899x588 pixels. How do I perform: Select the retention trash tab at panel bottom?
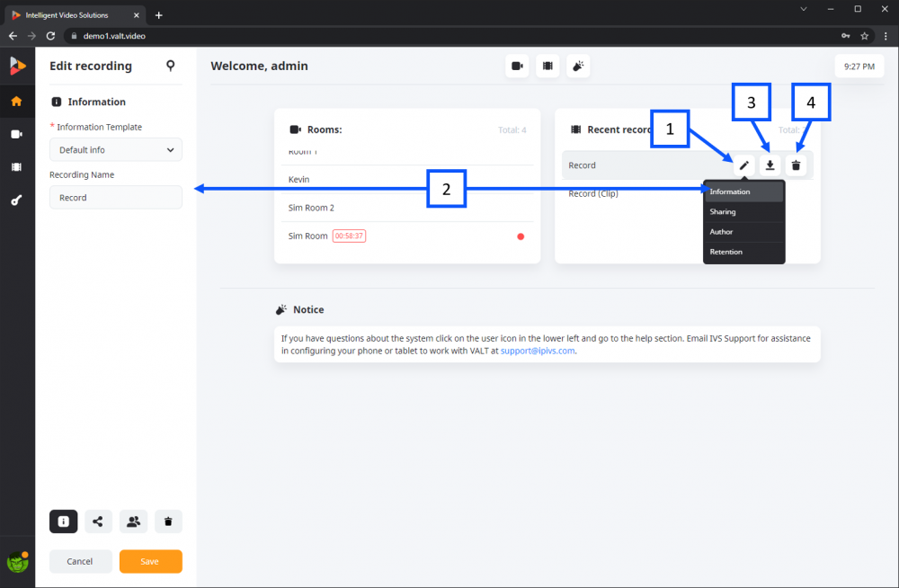click(x=168, y=521)
